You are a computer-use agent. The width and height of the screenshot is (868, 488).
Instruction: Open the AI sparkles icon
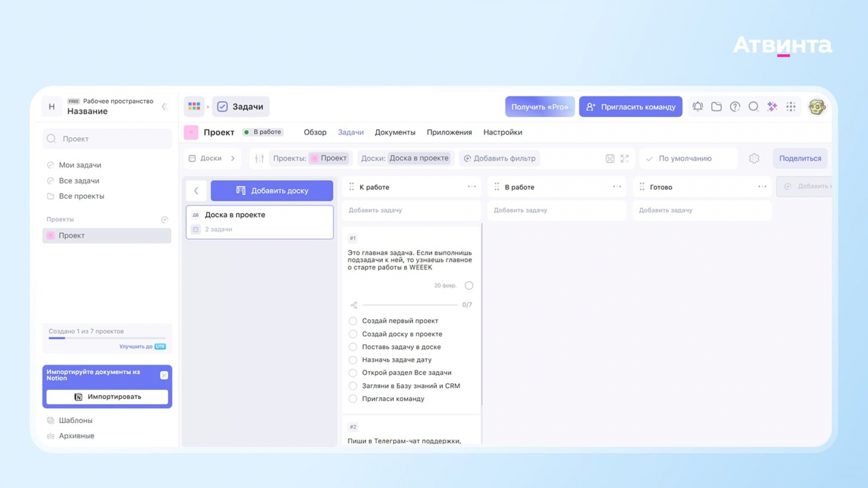[772, 106]
